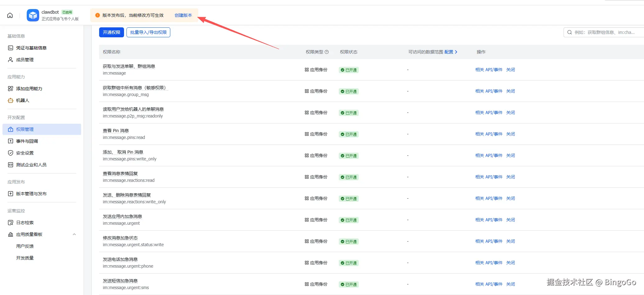Click the 测试企业和人员 icon

(x=11, y=165)
